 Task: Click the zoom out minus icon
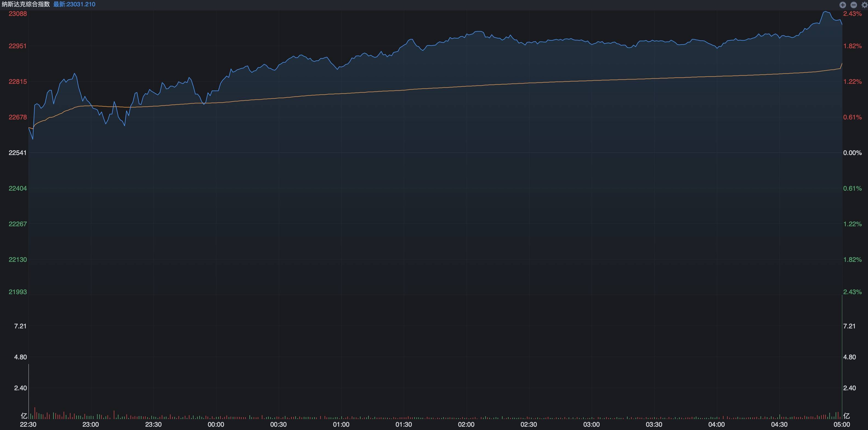click(x=853, y=5)
